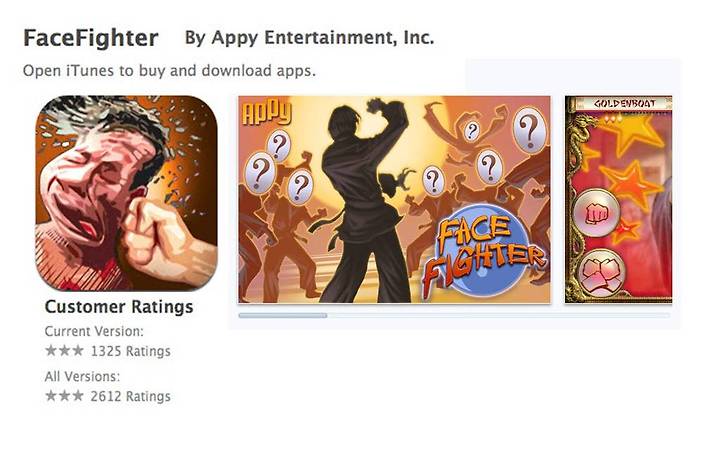Open the first karate screenshot
The image size is (720, 461).
pyautogui.click(x=394, y=199)
